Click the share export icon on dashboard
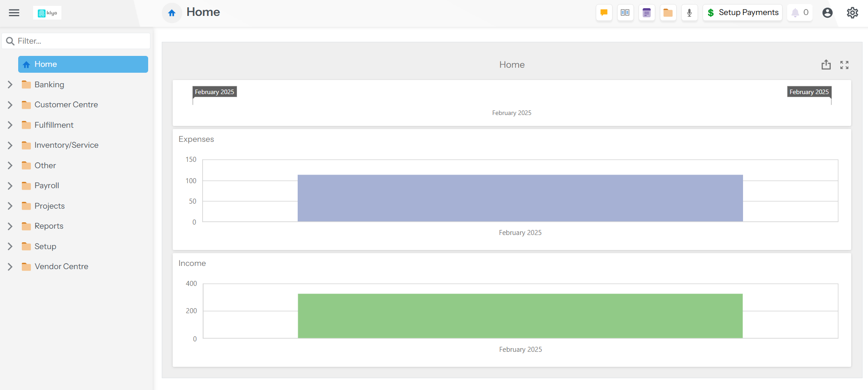Screen dimensions: 868x390 (826, 65)
